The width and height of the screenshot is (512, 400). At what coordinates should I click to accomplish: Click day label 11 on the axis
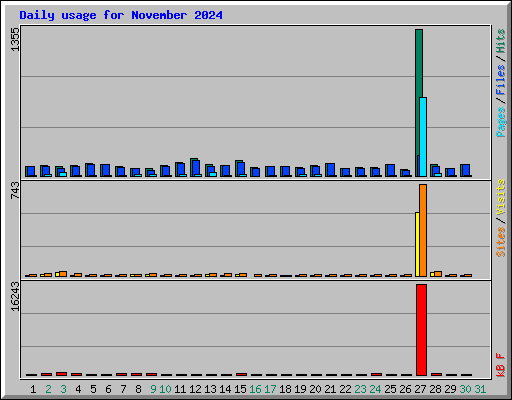tap(180, 389)
